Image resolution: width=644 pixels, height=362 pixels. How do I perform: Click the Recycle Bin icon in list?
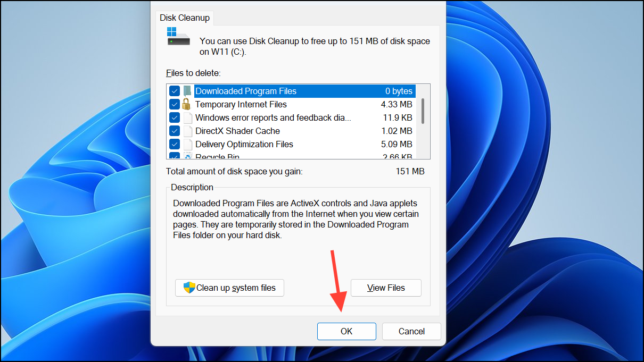pos(187,156)
